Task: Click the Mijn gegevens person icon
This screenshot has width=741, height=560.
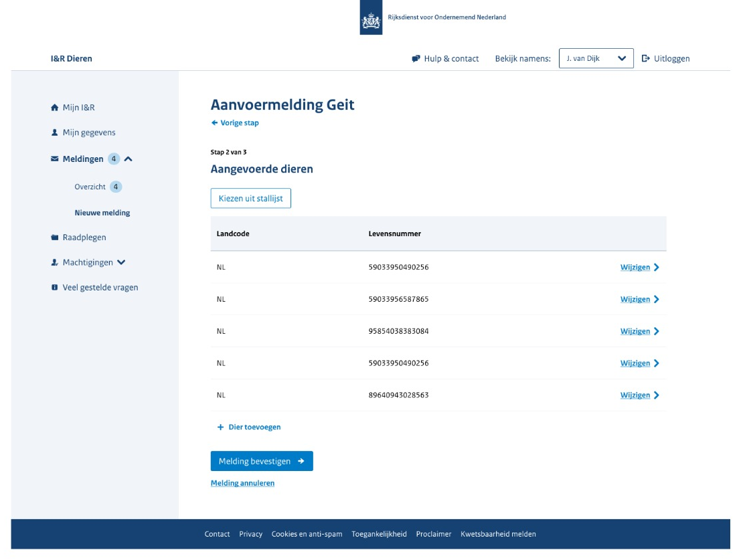Action: (x=54, y=132)
